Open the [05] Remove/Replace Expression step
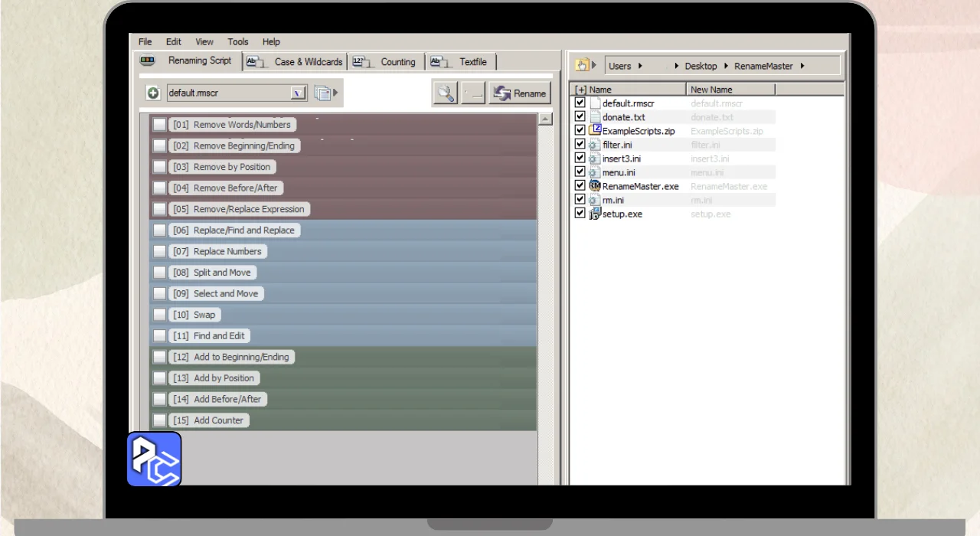 (239, 209)
